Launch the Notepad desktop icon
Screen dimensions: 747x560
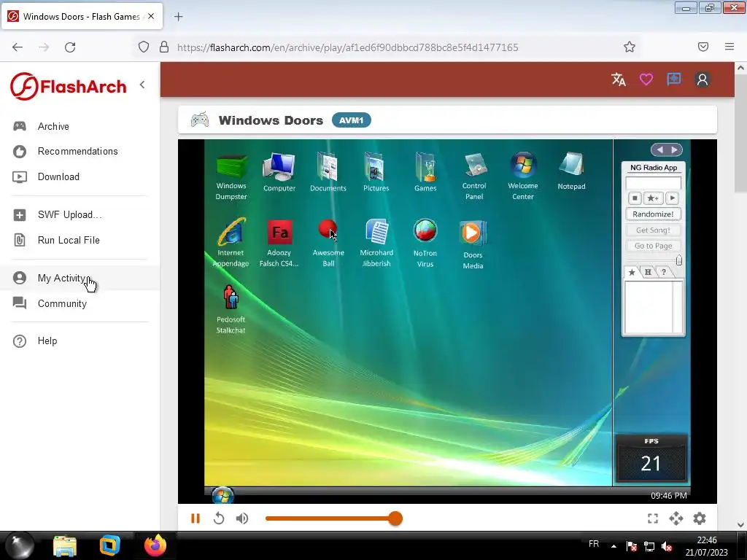(571, 171)
